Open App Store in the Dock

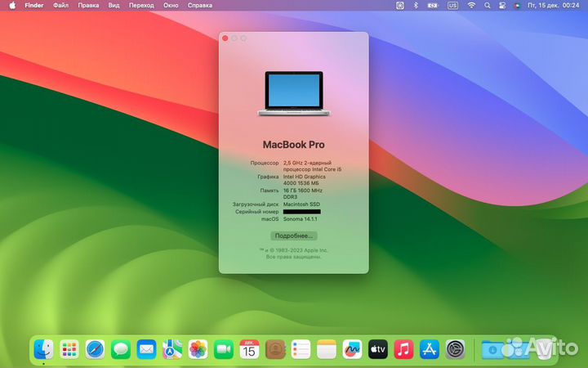[430, 350]
